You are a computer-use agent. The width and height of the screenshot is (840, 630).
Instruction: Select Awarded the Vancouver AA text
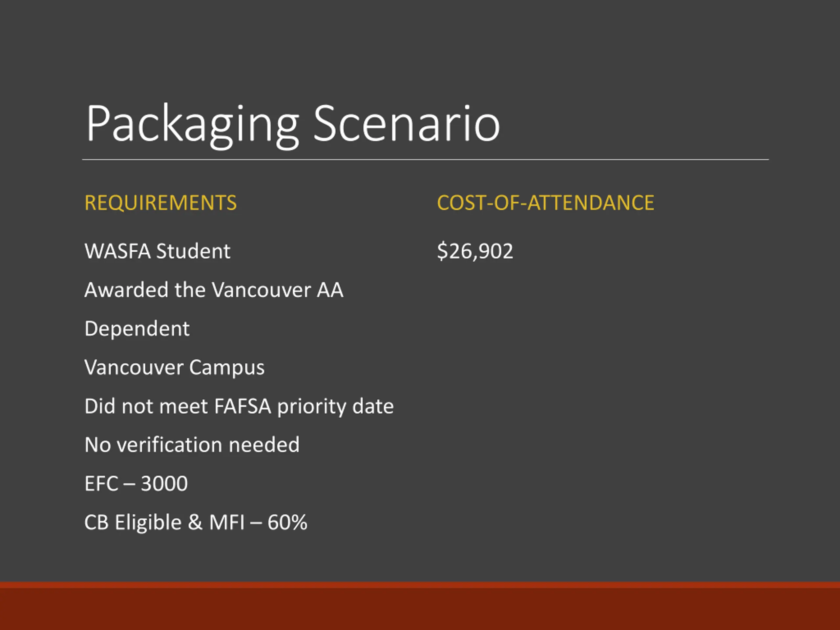(x=214, y=290)
